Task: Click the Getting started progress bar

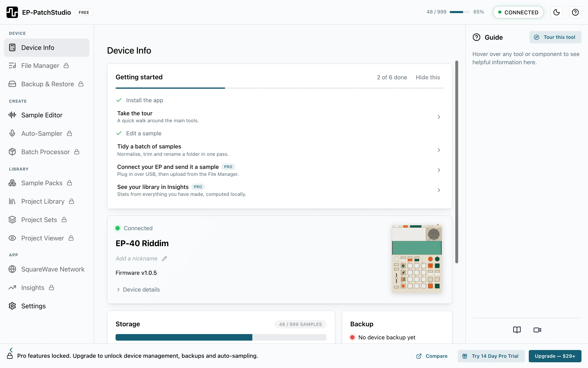Action: click(280, 88)
